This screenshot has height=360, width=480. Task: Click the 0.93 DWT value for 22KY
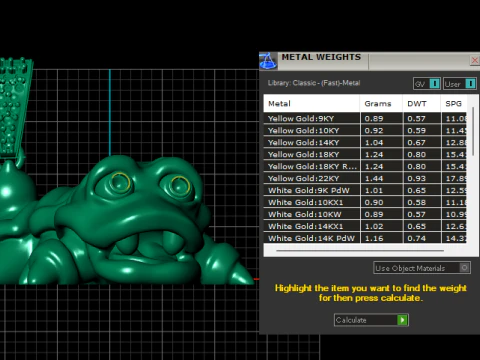coord(417,179)
